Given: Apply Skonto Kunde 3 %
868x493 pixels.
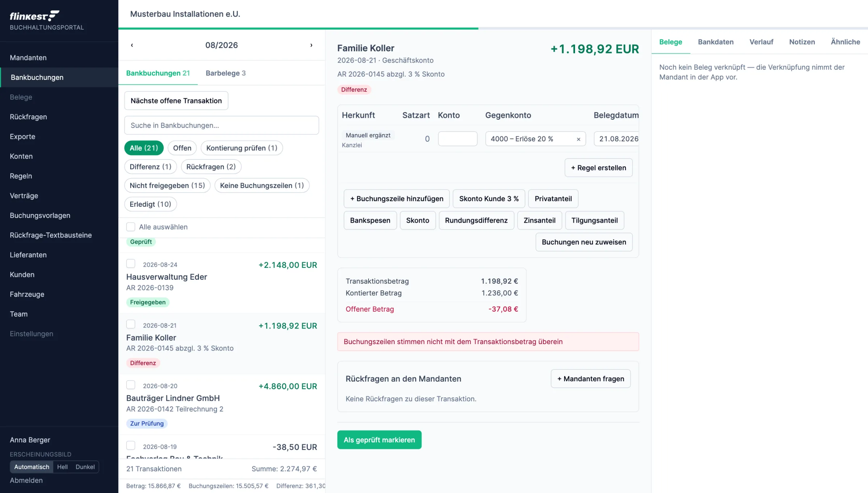Looking at the screenshot, I should (489, 199).
